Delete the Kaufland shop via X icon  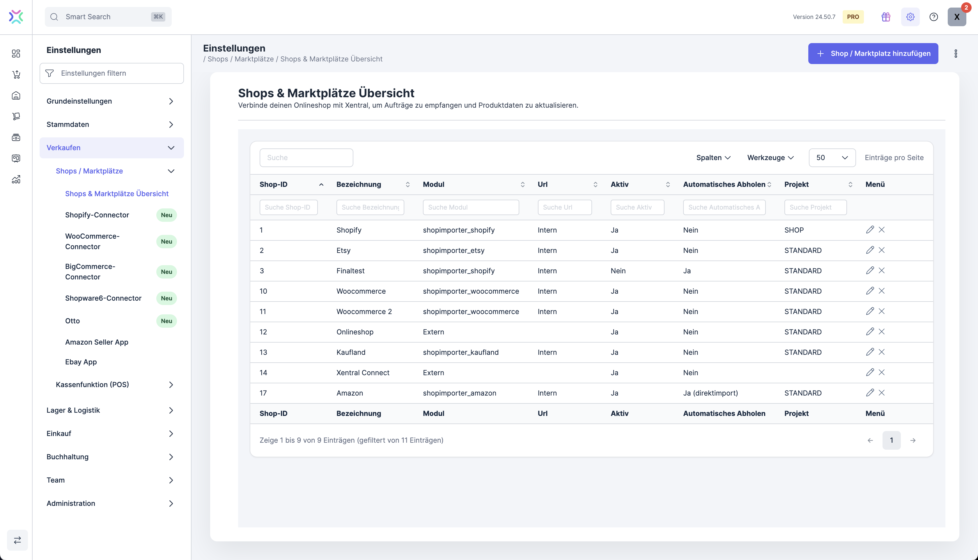point(881,352)
